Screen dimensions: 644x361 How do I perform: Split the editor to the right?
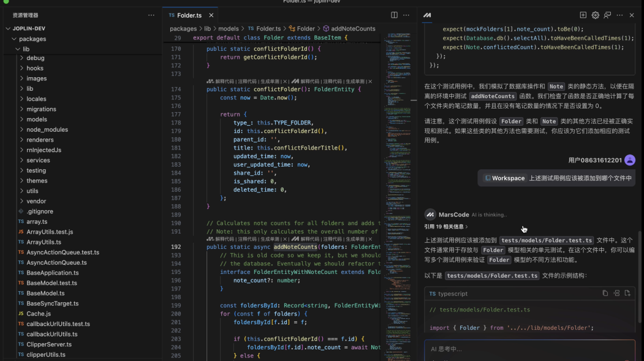click(x=394, y=15)
